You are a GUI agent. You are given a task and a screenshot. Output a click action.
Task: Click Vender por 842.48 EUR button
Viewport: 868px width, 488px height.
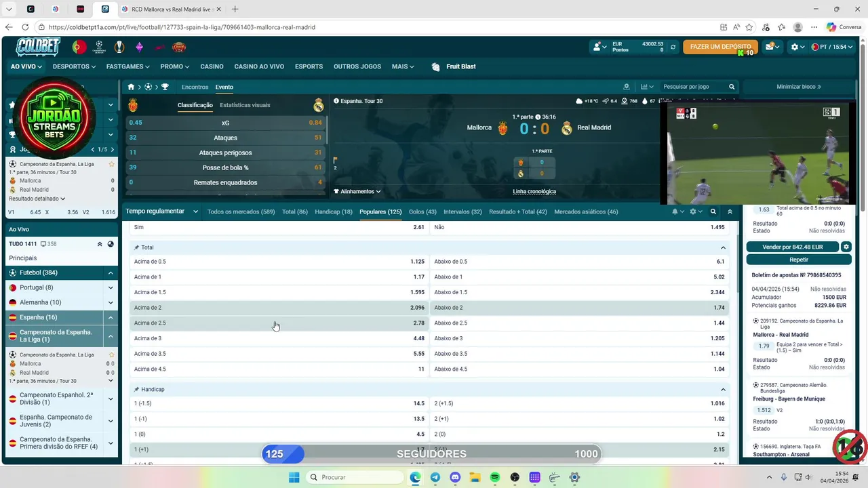[793, 247]
